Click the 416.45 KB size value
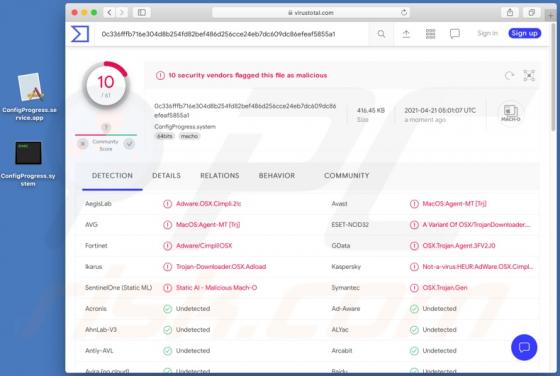The height and width of the screenshot is (376, 560). [x=371, y=110]
